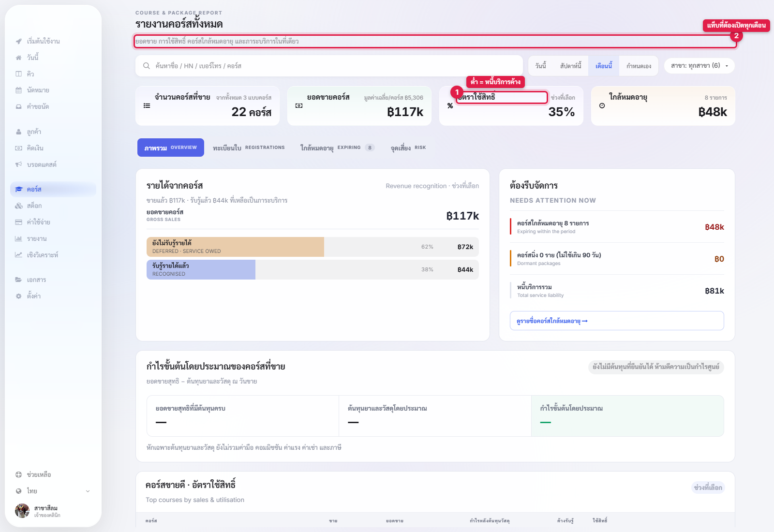The width and height of the screenshot is (774, 532).
Task: Click the ตั้งค่า settings gear icon
Action: point(18,296)
